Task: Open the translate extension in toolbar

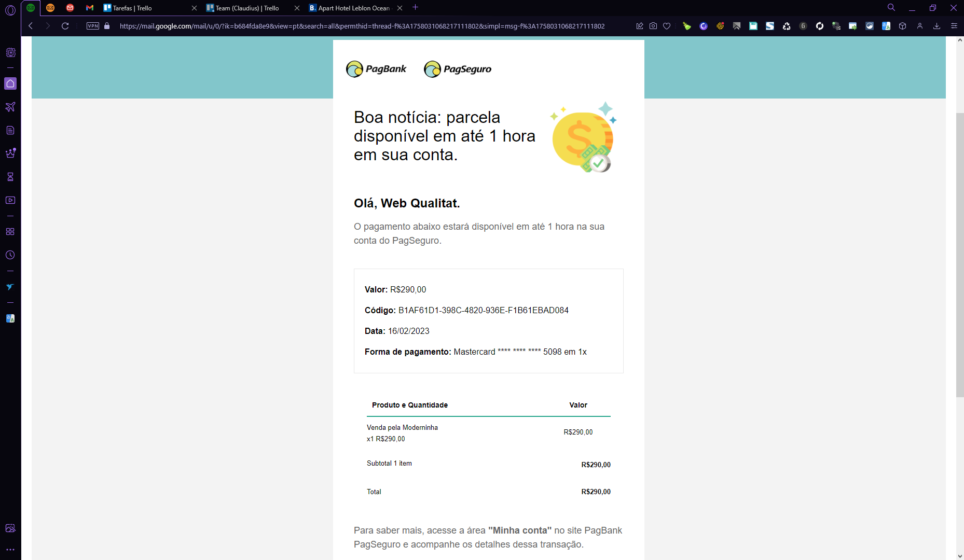Action: [x=886, y=26]
